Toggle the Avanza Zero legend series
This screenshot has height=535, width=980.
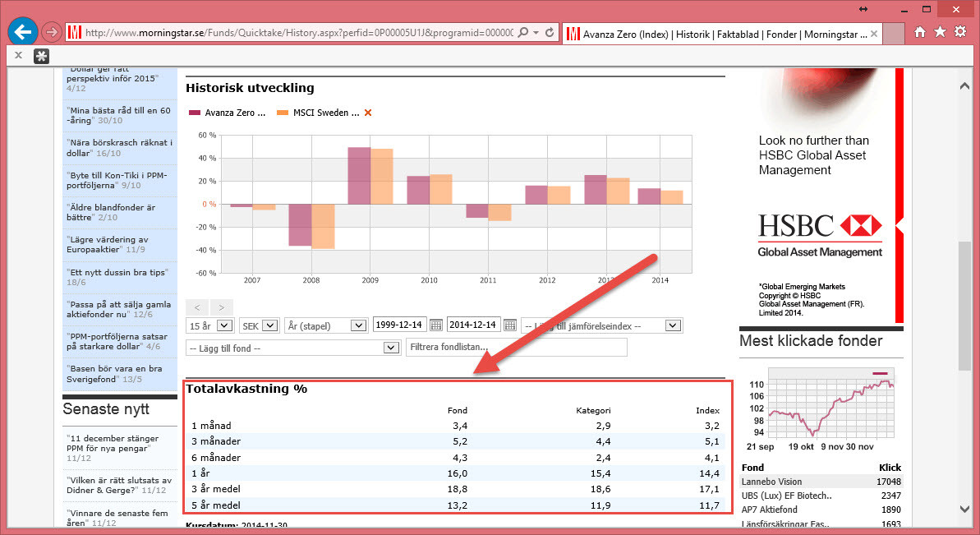pyautogui.click(x=228, y=113)
